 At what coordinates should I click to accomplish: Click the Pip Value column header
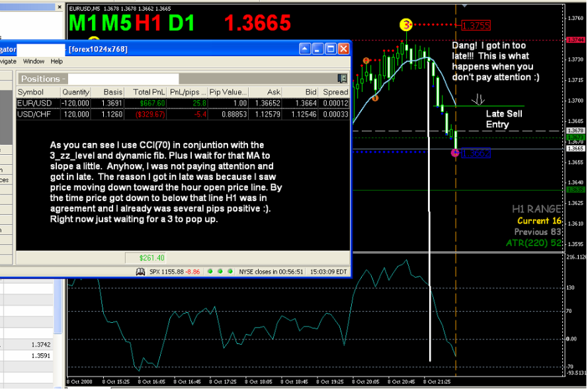[228, 92]
